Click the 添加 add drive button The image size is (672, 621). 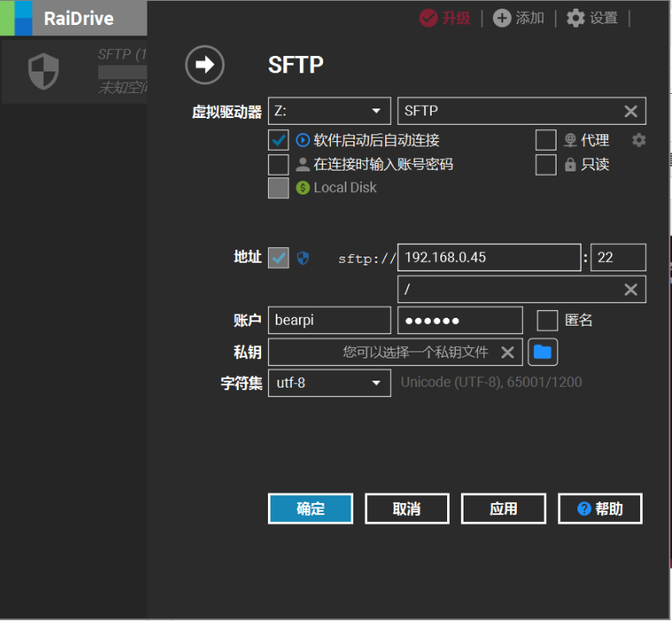(519, 18)
